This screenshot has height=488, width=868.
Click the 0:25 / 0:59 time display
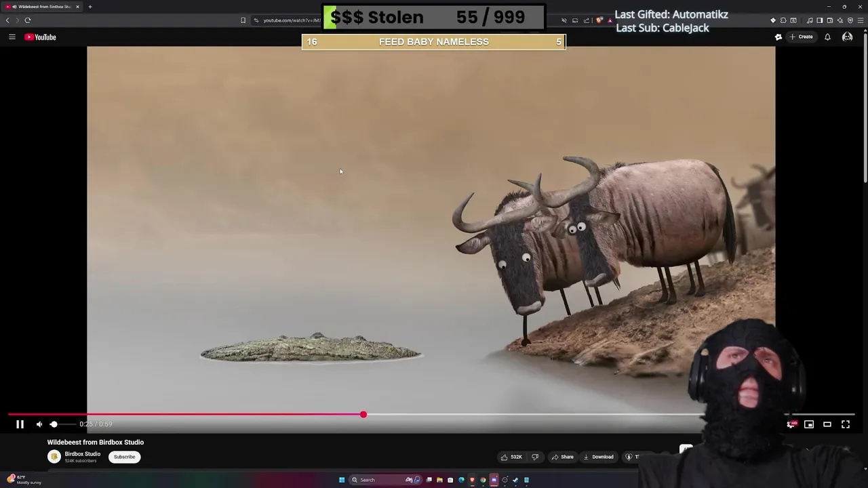click(x=96, y=424)
